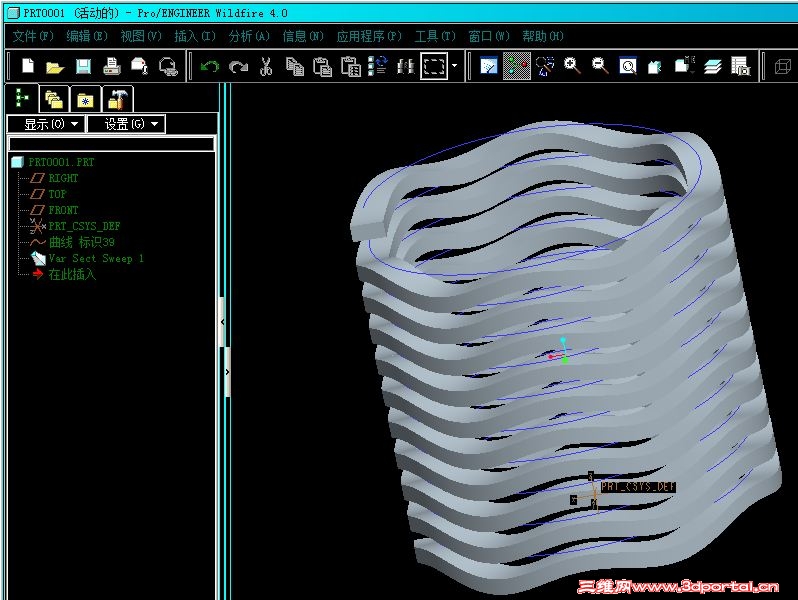This screenshot has width=798, height=600.
Task: Open the View Manager icon
Action: pyautogui.click(x=740, y=67)
